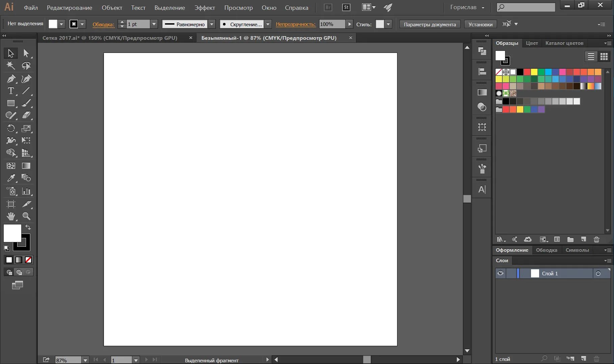Open the Редактирование menu
The height and width of the screenshot is (364, 614).
(x=69, y=8)
